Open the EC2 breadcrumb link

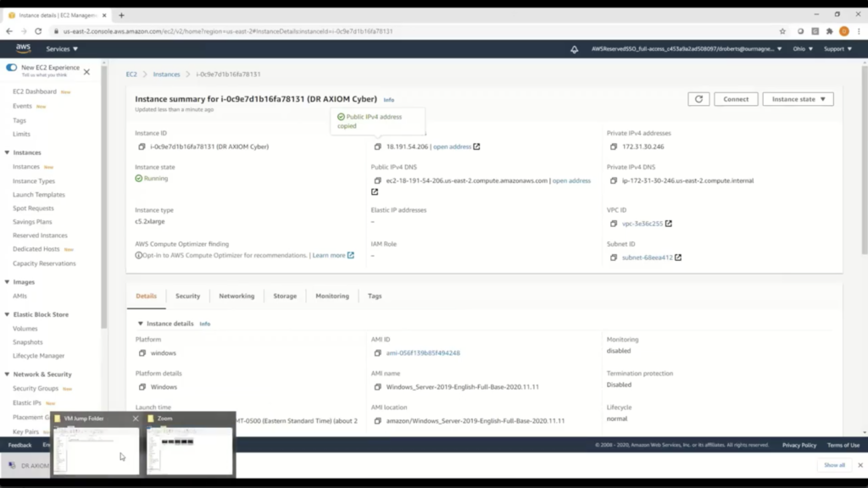[131, 75]
